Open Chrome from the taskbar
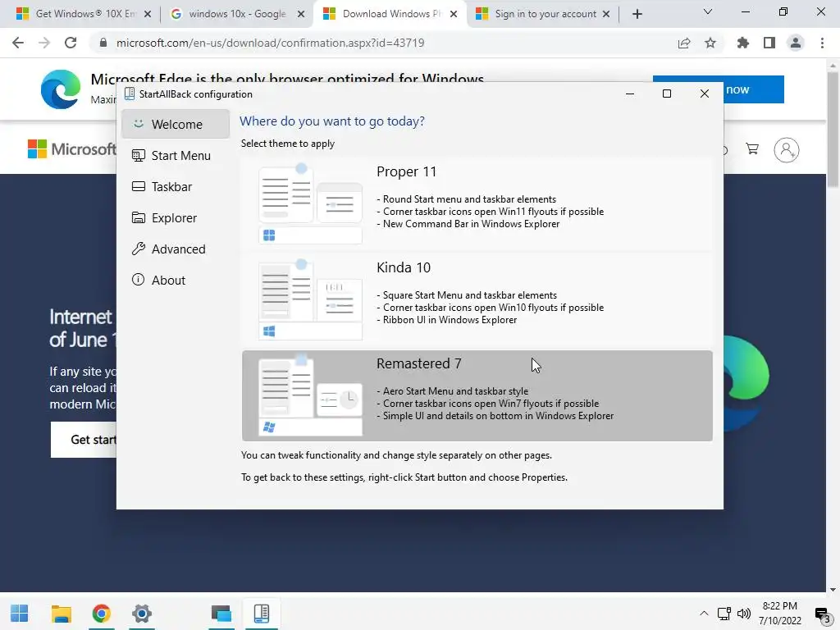840x630 pixels. tap(101, 614)
